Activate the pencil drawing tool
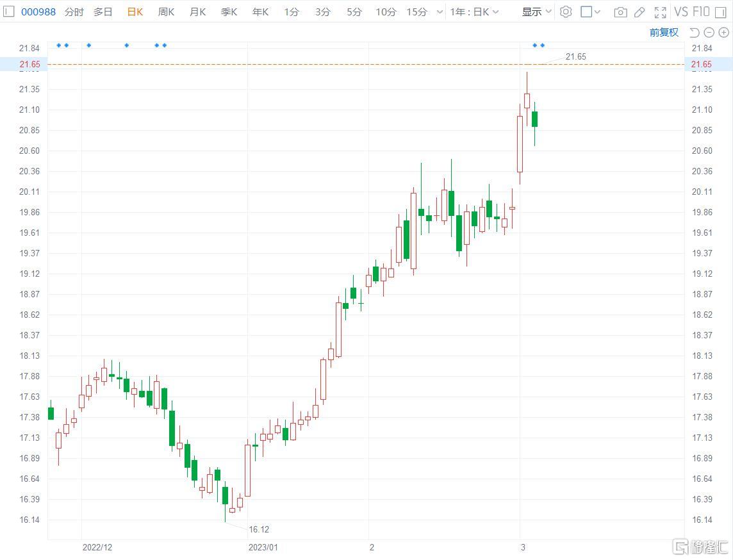 point(639,12)
